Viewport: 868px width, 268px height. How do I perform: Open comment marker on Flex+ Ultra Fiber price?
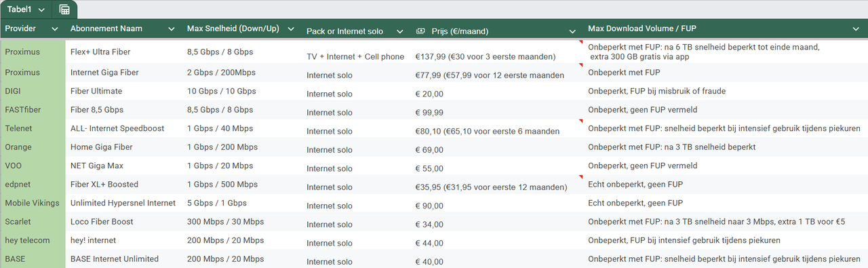click(580, 43)
